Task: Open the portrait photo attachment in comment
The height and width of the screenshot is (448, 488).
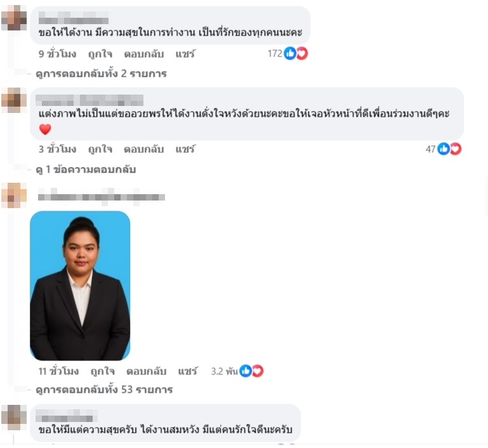Action: [80, 286]
